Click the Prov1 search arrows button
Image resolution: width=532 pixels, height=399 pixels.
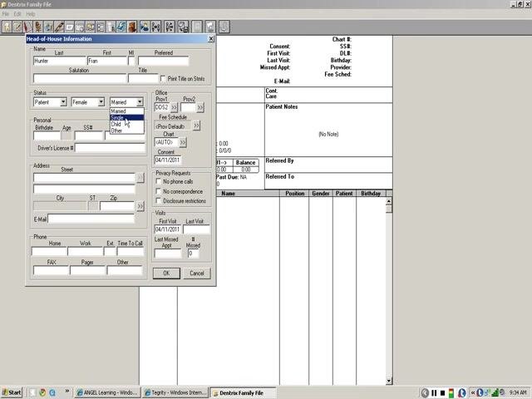(x=174, y=107)
